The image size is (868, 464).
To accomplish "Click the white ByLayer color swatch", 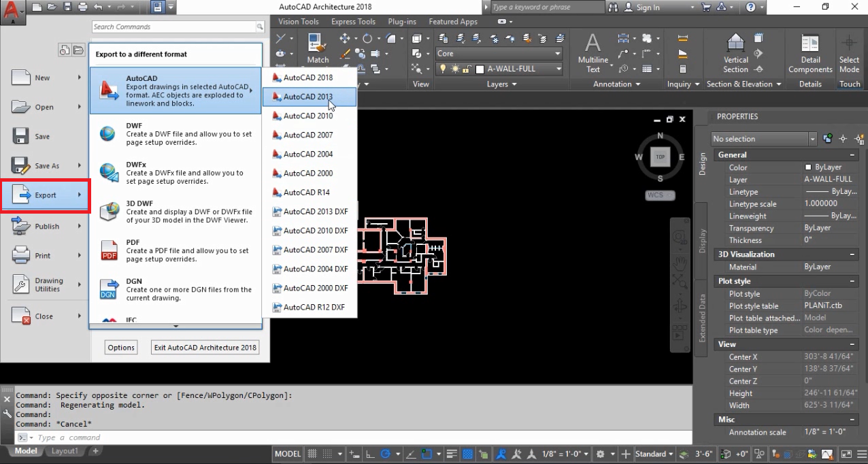I will tap(808, 167).
